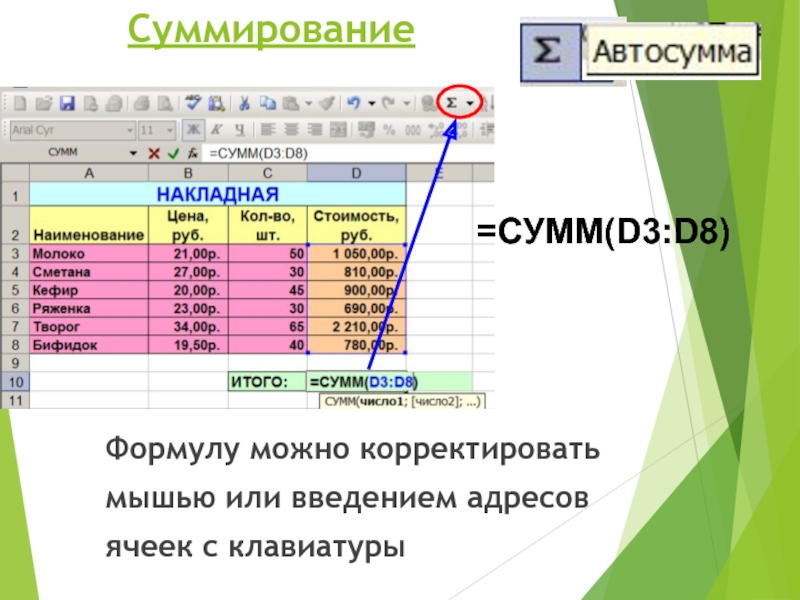Image resolution: width=800 pixels, height=600 pixels.
Task: Click the ИТОГО: cell
Action: [267, 382]
